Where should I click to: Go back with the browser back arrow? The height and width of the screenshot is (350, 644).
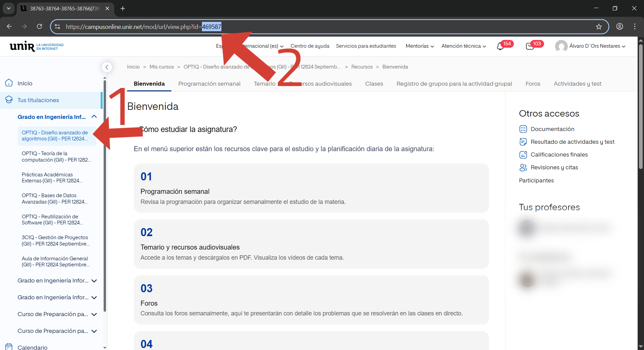point(9,27)
